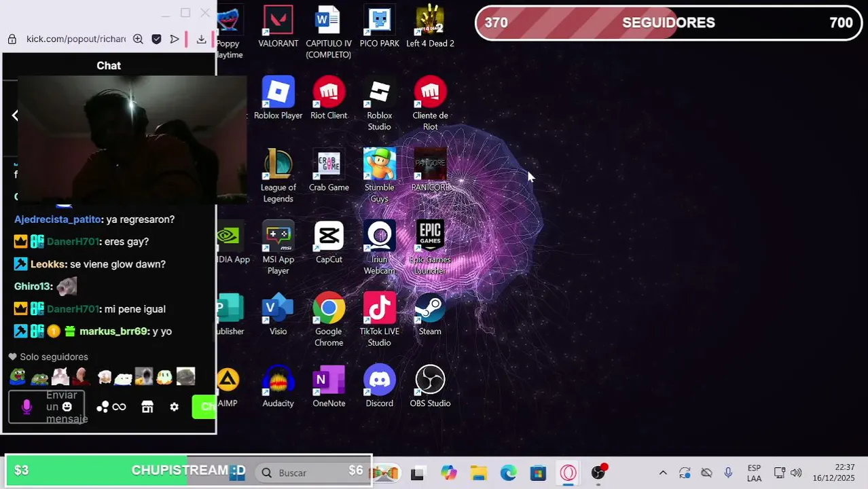
Task: Open TikTok LIVE Studio shortcut
Action: click(x=379, y=320)
